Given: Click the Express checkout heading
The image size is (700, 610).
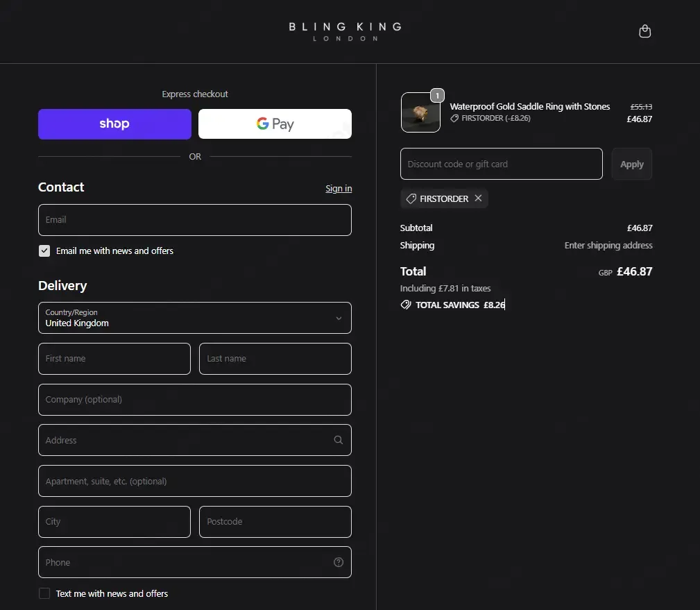Looking at the screenshot, I should click(x=195, y=94).
